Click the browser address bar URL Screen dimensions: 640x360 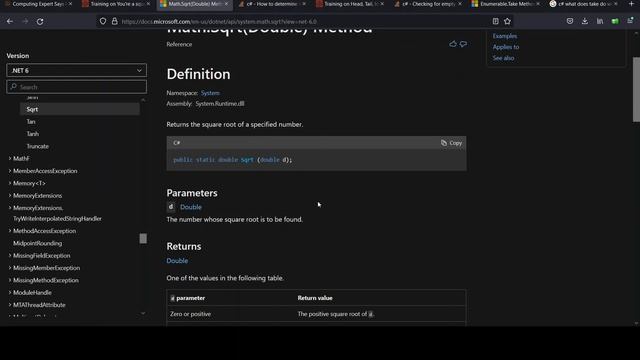point(219,21)
